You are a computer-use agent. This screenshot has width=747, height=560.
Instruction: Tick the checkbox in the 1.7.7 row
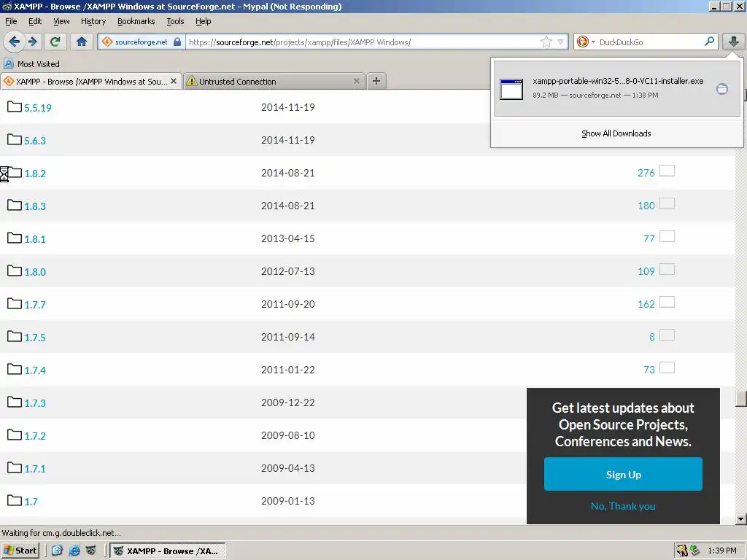coord(667,302)
